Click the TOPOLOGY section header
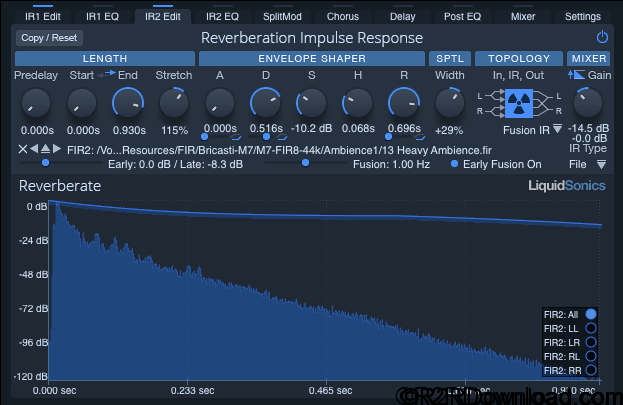Screen dimensions: 623x405 519,58
